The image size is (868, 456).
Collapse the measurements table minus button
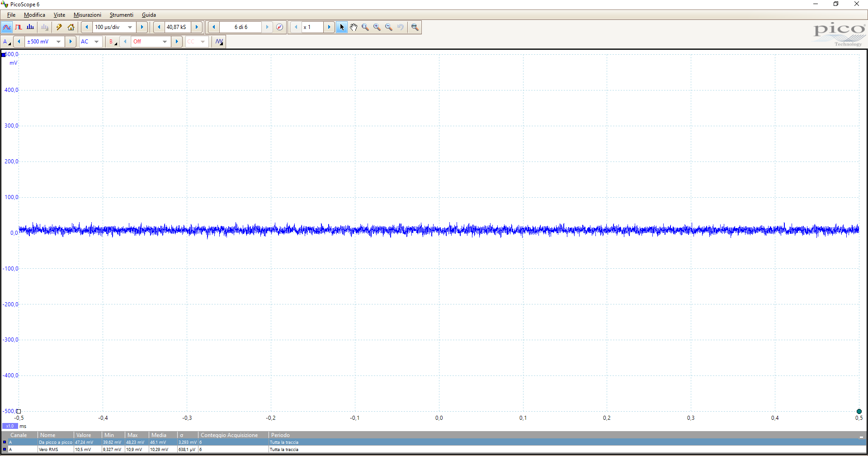[x=861, y=437]
